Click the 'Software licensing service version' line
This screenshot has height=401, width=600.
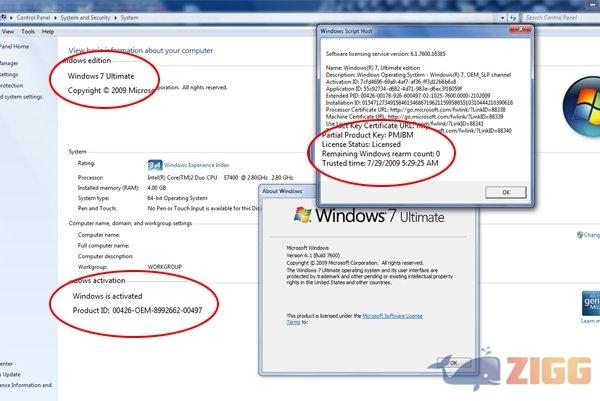385,54
